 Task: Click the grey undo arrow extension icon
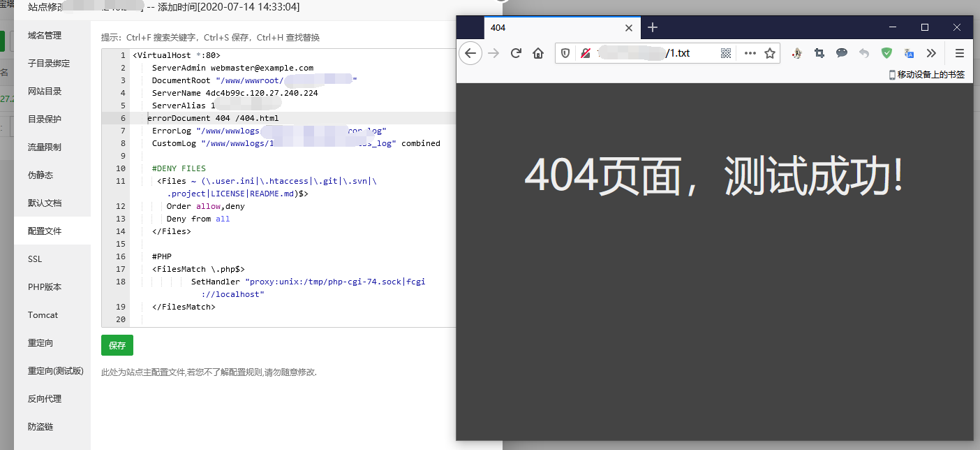[864, 53]
